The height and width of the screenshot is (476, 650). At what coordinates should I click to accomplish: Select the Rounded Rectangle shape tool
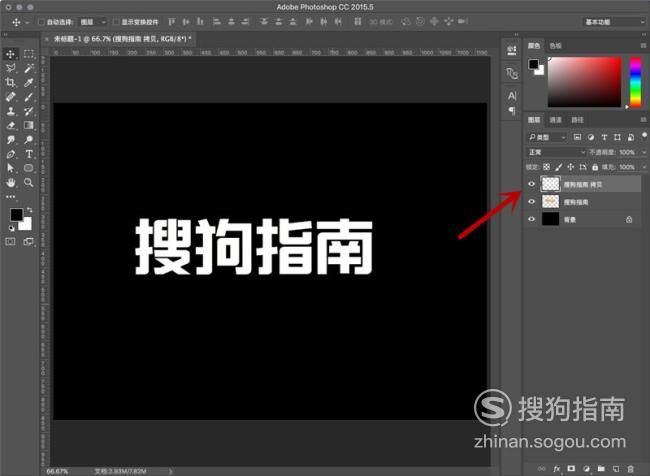click(x=29, y=168)
